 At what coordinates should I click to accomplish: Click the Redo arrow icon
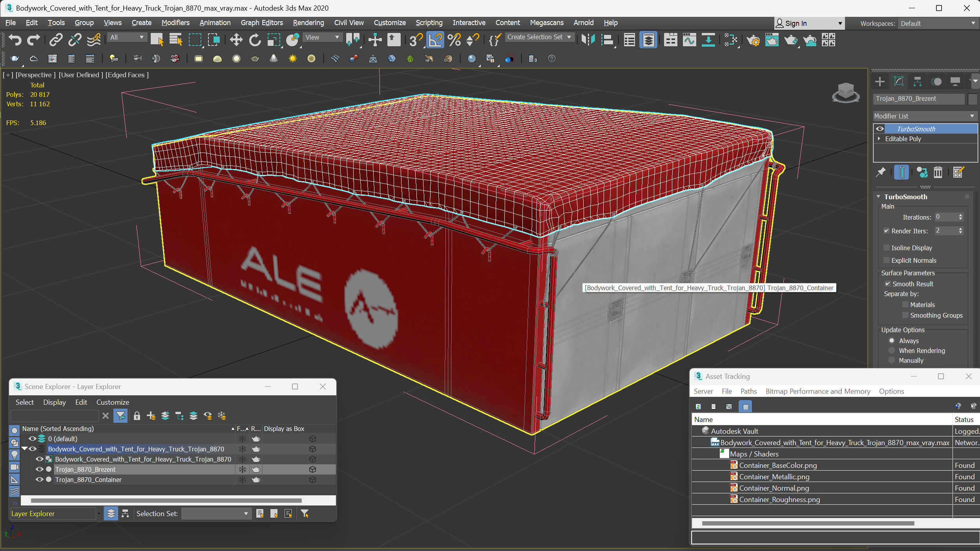pyautogui.click(x=33, y=40)
